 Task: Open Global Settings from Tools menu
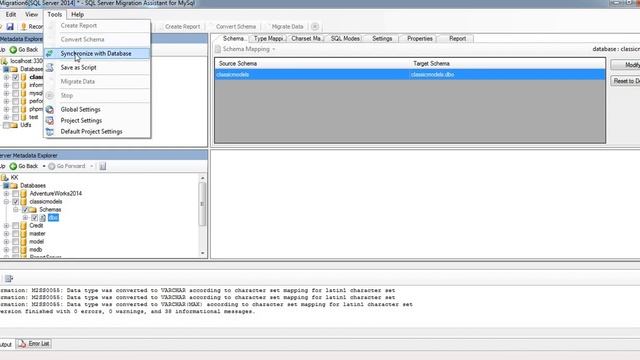pyautogui.click(x=97, y=109)
